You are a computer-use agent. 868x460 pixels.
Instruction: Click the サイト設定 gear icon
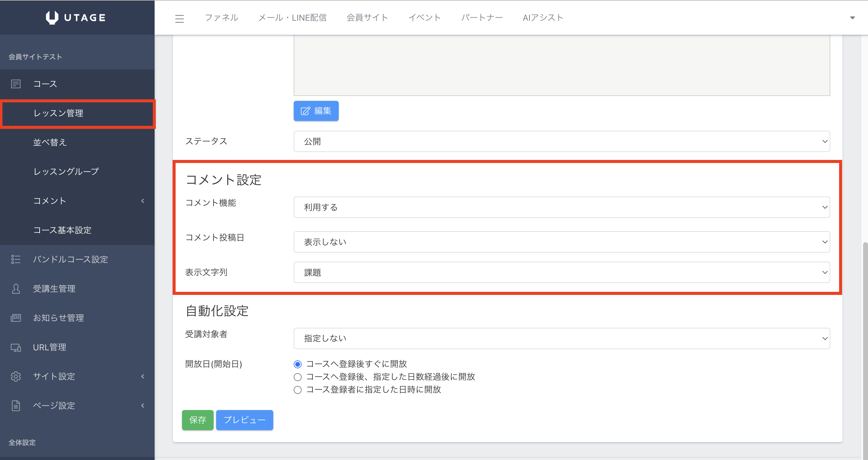coord(16,376)
